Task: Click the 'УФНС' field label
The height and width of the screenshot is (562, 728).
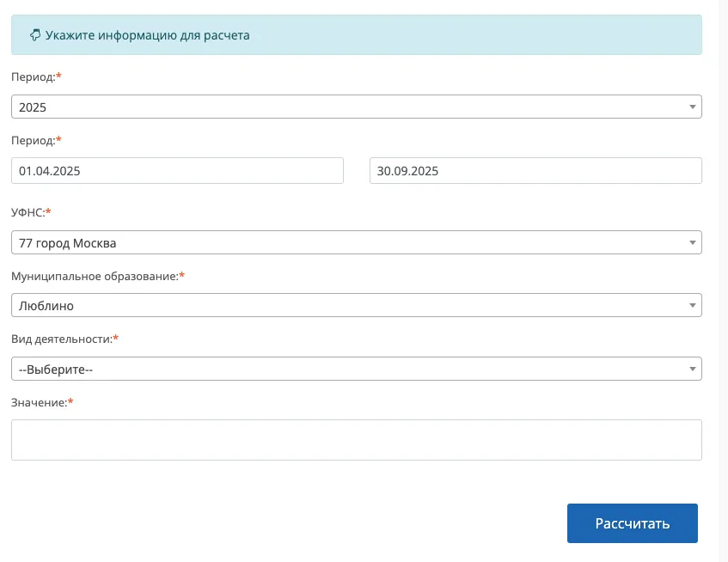Action: pyautogui.click(x=28, y=211)
